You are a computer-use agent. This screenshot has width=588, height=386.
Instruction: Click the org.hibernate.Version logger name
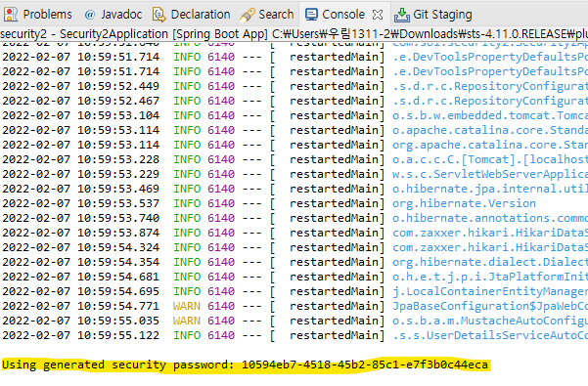click(465, 203)
